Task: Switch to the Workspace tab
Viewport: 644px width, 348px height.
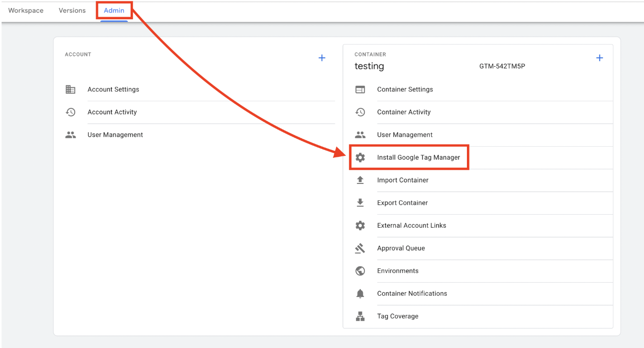Action: click(x=26, y=10)
